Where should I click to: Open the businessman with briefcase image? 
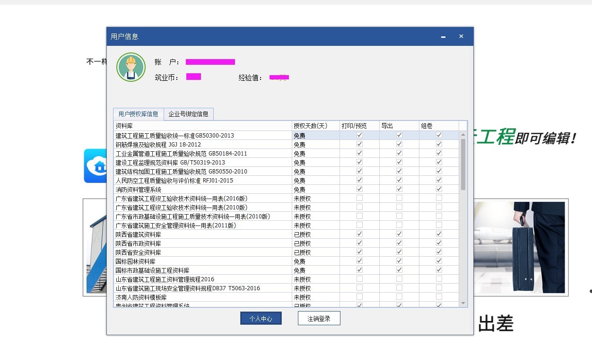(520, 247)
